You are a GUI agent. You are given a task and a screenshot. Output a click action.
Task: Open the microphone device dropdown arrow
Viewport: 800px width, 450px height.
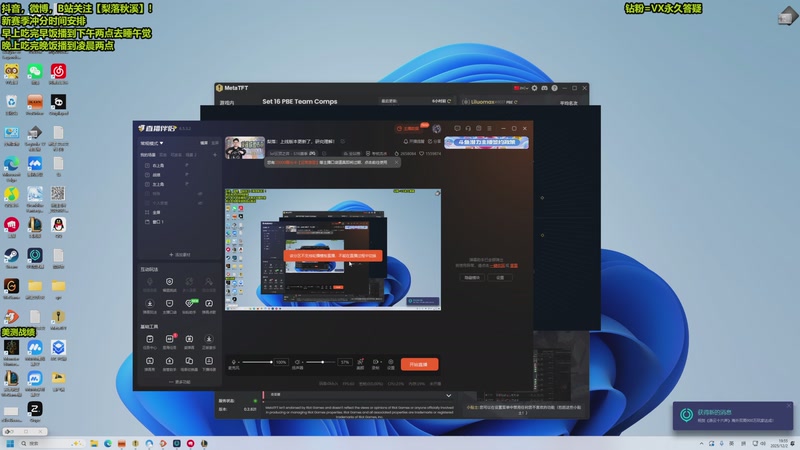238,362
